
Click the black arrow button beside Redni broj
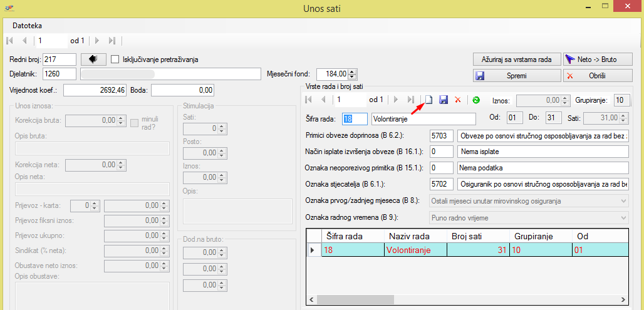tap(93, 59)
